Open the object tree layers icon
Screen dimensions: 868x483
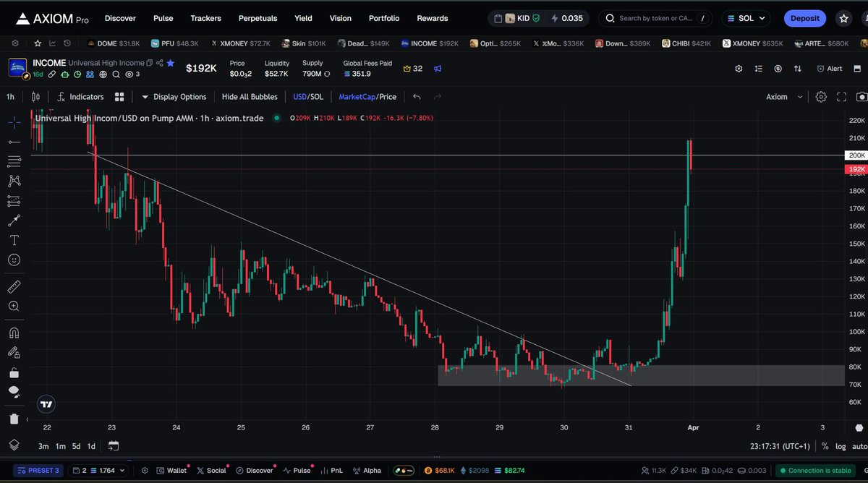[x=14, y=445]
